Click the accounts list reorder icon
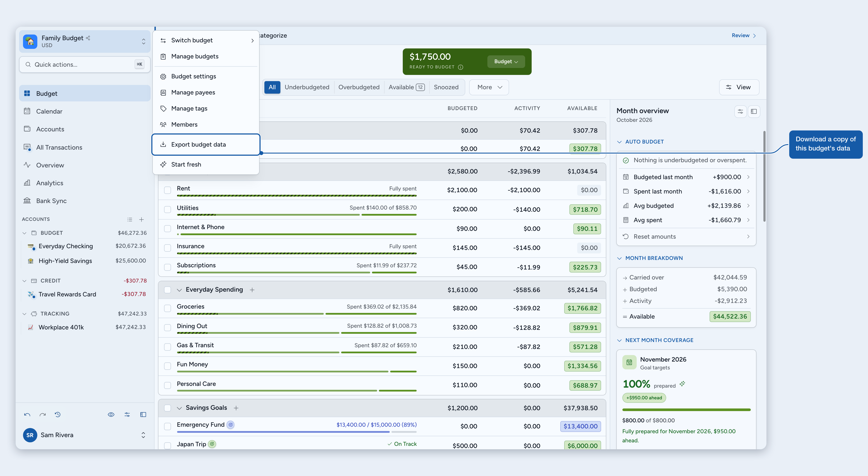The height and width of the screenshot is (476, 868). click(130, 220)
